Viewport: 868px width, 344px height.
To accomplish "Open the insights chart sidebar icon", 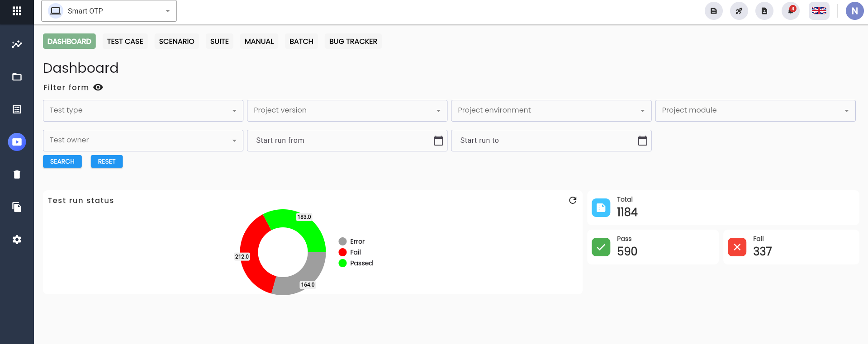I will coord(17,44).
